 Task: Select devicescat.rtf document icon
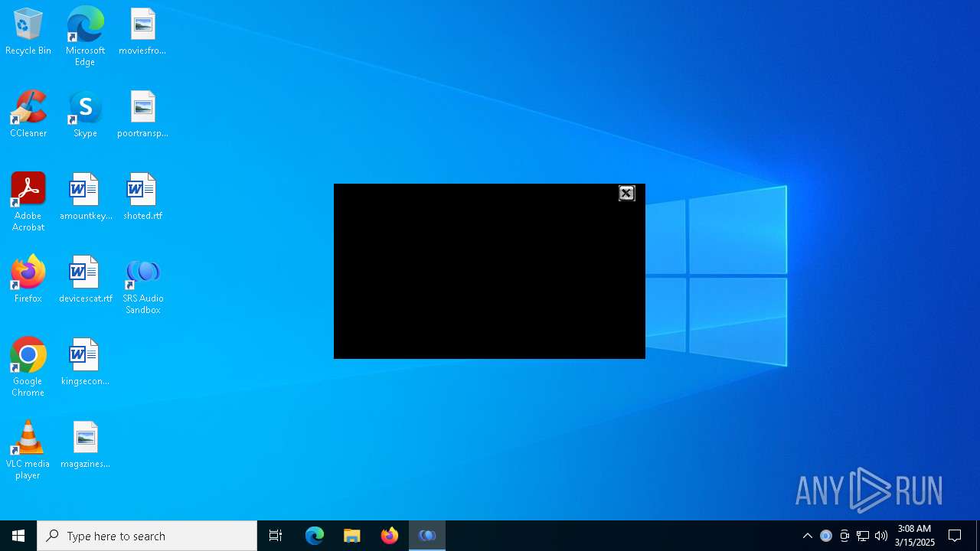click(x=85, y=280)
